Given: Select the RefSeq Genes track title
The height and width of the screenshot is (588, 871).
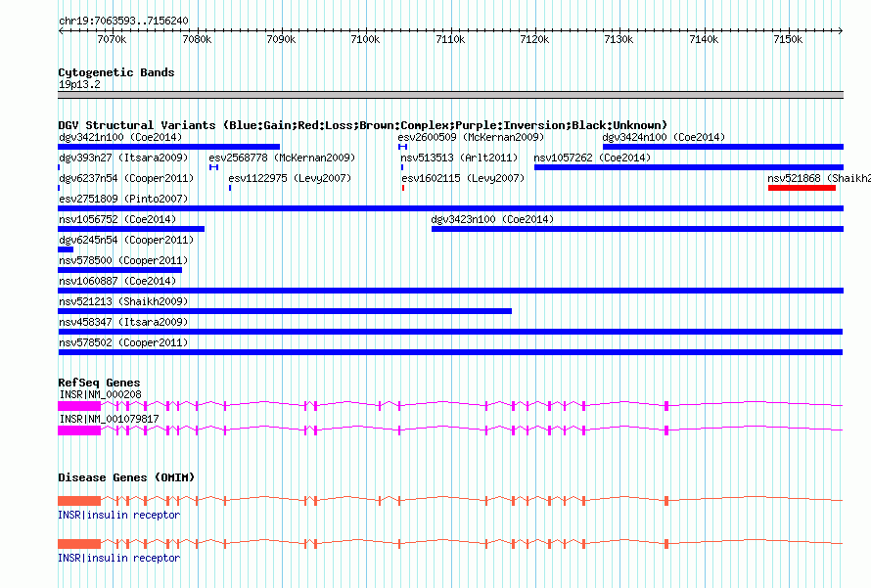Looking at the screenshot, I should pyautogui.click(x=99, y=383).
